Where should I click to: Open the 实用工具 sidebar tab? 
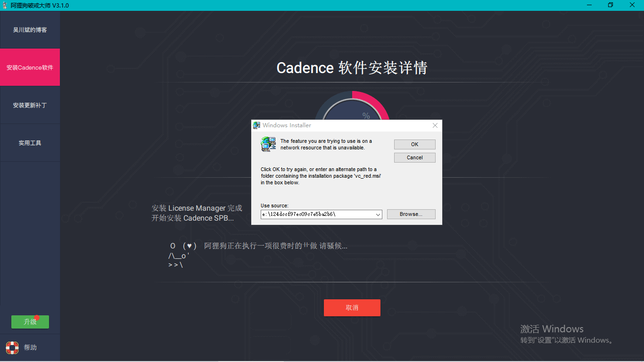point(30,143)
